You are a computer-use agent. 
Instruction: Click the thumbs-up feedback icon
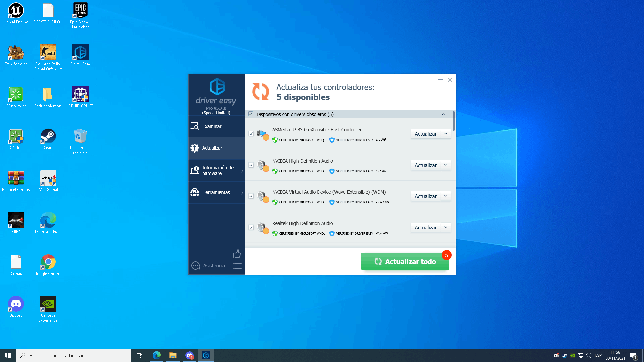[237, 254]
